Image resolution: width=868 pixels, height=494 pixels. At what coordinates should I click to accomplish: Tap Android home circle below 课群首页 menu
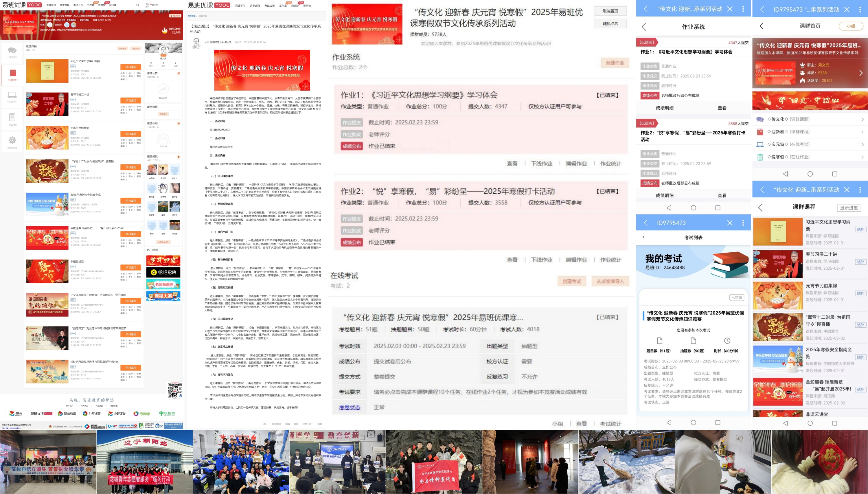tap(810, 174)
